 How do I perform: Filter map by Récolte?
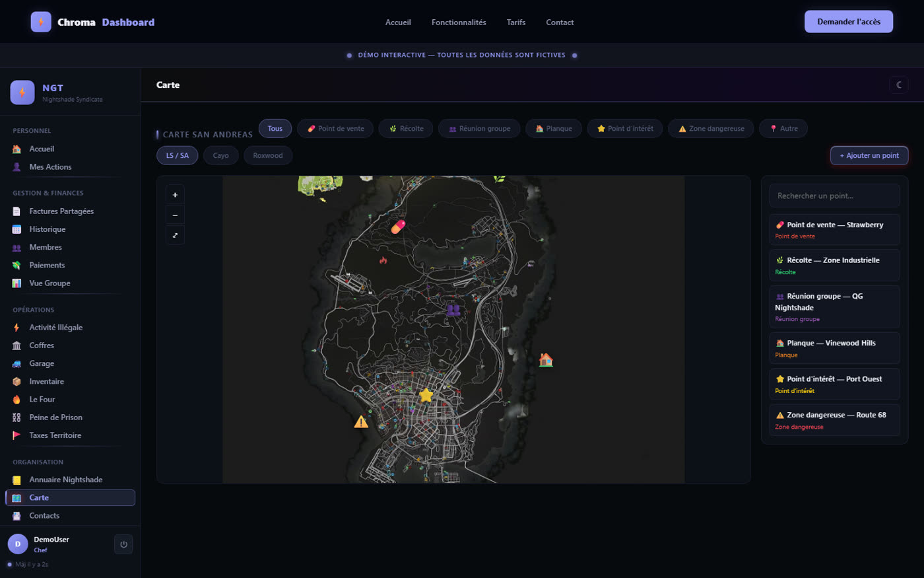tap(406, 128)
